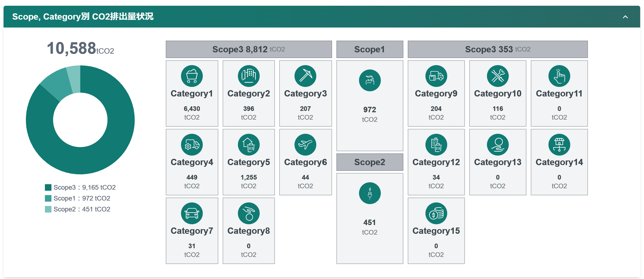The width and height of the screenshot is (644, 279).
Task: Click the Scope1 factory icon
Action: point(370,80)
